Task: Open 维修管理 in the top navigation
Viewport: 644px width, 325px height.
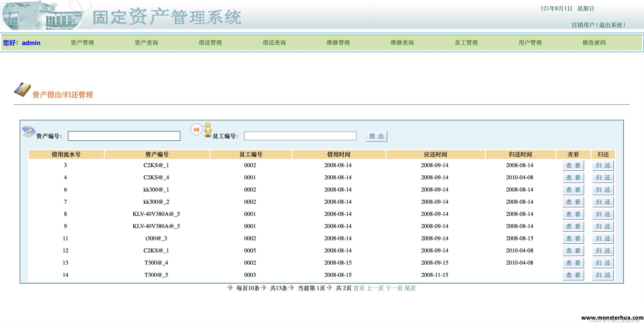Action: tap(338, 43)
